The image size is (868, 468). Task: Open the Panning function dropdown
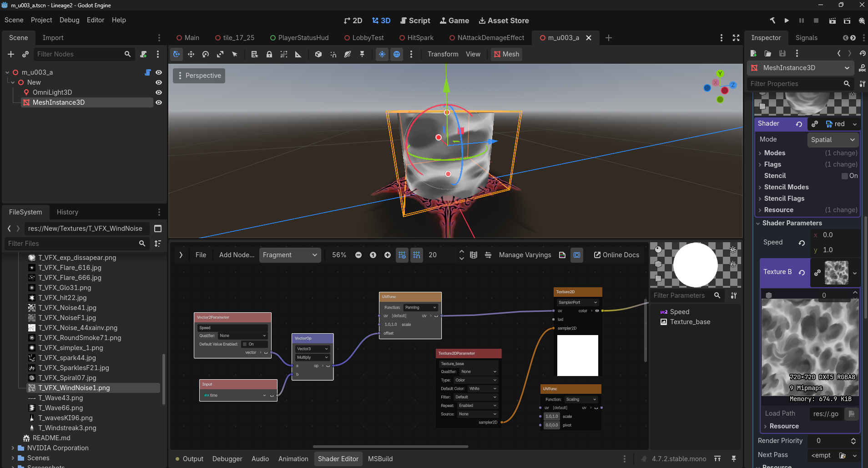pos(421,307)
